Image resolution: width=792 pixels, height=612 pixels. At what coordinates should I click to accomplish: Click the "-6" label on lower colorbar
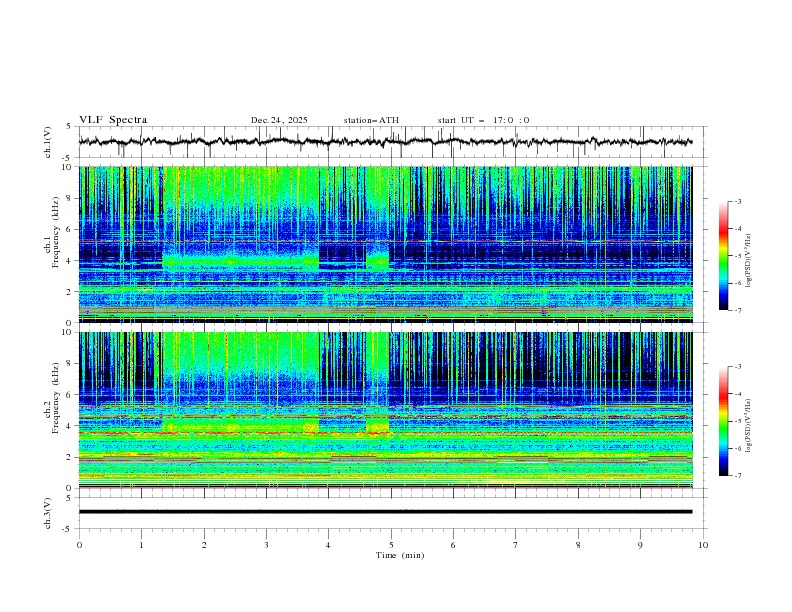tap(738, 448)
